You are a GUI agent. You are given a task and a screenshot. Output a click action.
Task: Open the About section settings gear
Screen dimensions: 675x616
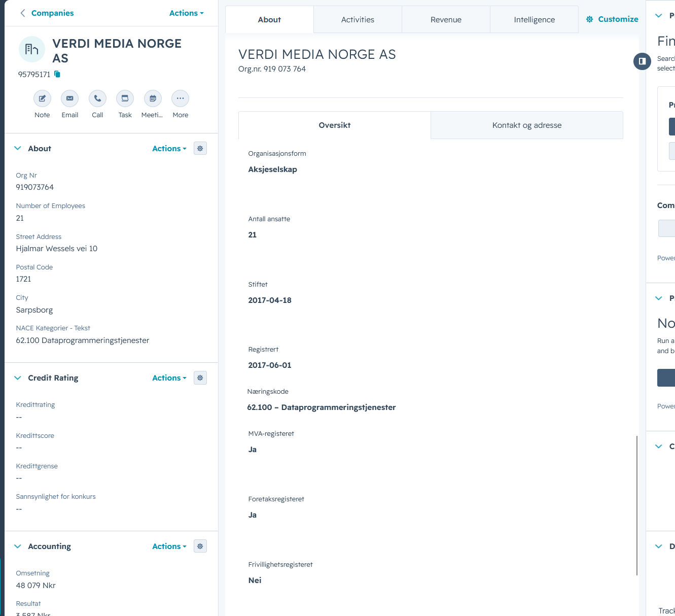click(200, 149)
